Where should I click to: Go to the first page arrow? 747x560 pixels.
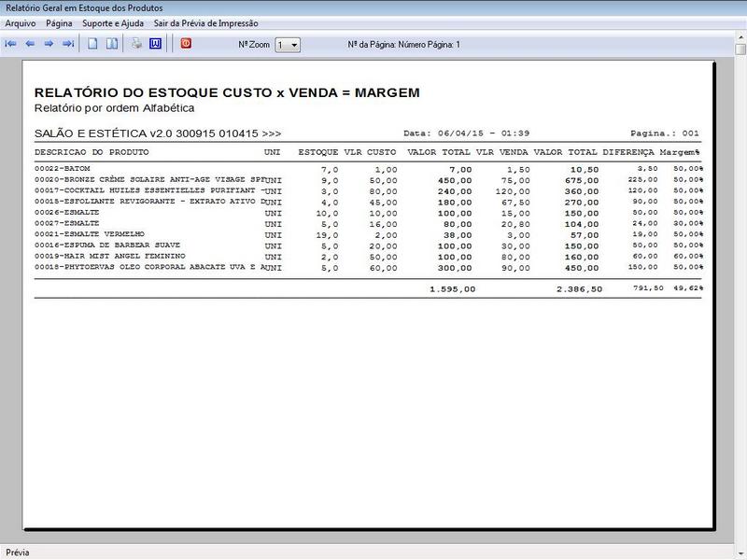(11, 44)
